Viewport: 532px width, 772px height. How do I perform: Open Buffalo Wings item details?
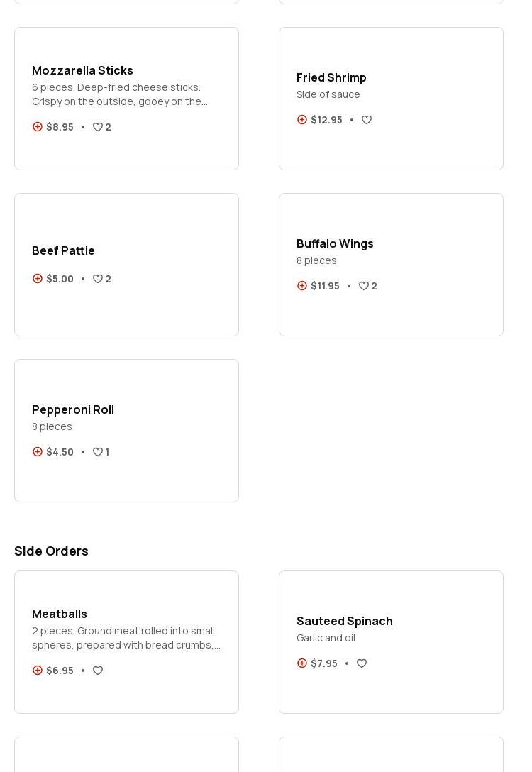(335, 243)
